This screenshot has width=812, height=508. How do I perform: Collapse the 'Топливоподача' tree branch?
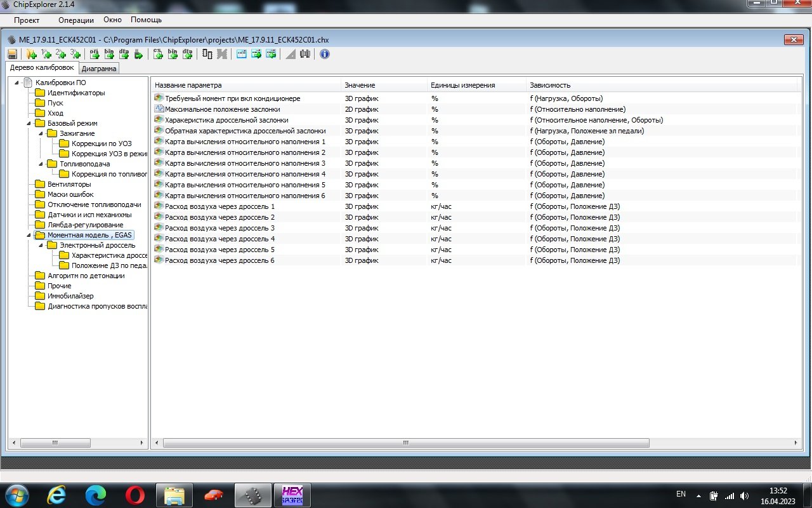pyautogui.click(x=41, y=164)
